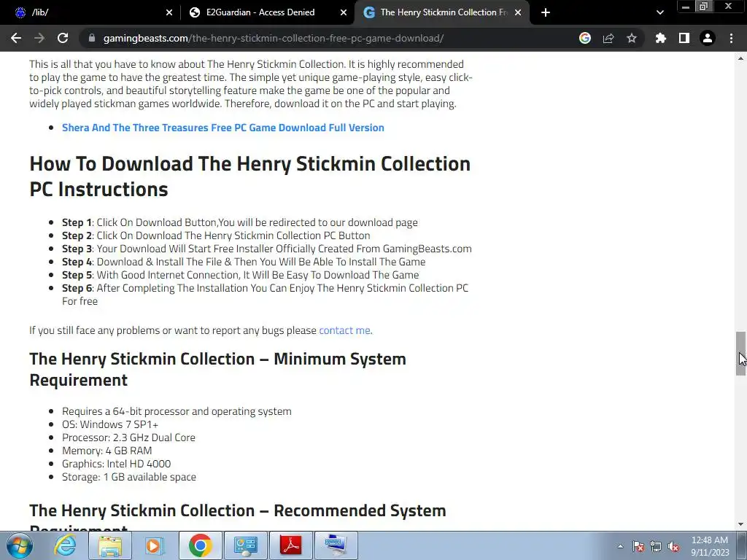Open Shera And The Three Treasures link
747x560 pixels.
[x=223, y=128]
